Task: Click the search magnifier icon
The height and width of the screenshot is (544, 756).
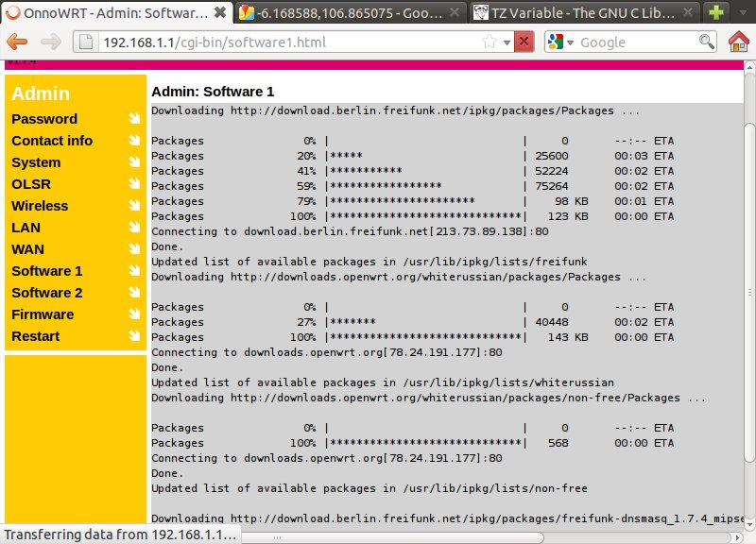Action: pos(706,42)
